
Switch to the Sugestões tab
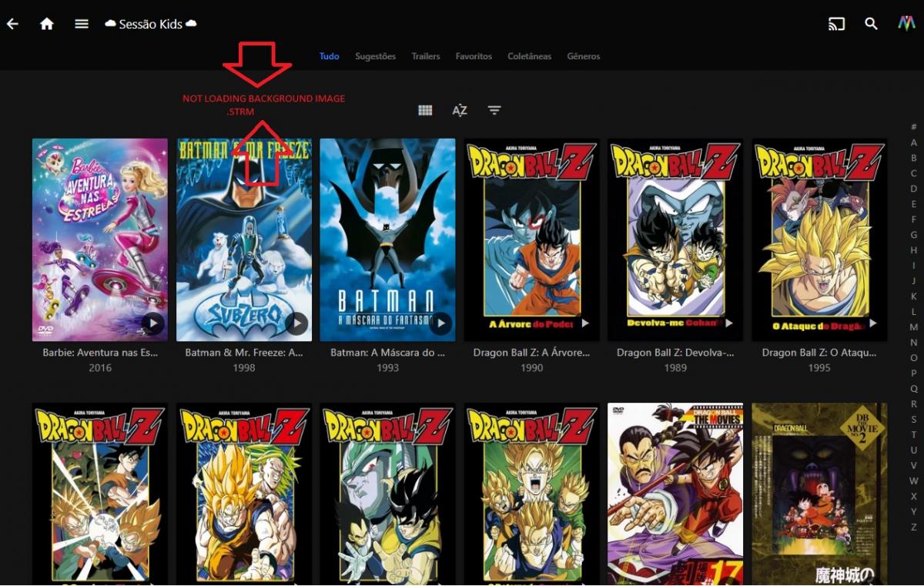376,56
